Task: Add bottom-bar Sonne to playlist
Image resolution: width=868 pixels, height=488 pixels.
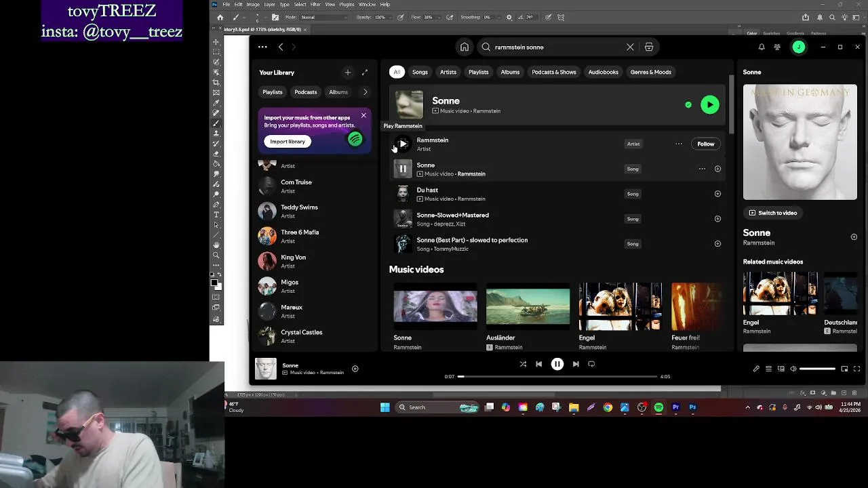Action: (x=355, y=369)
